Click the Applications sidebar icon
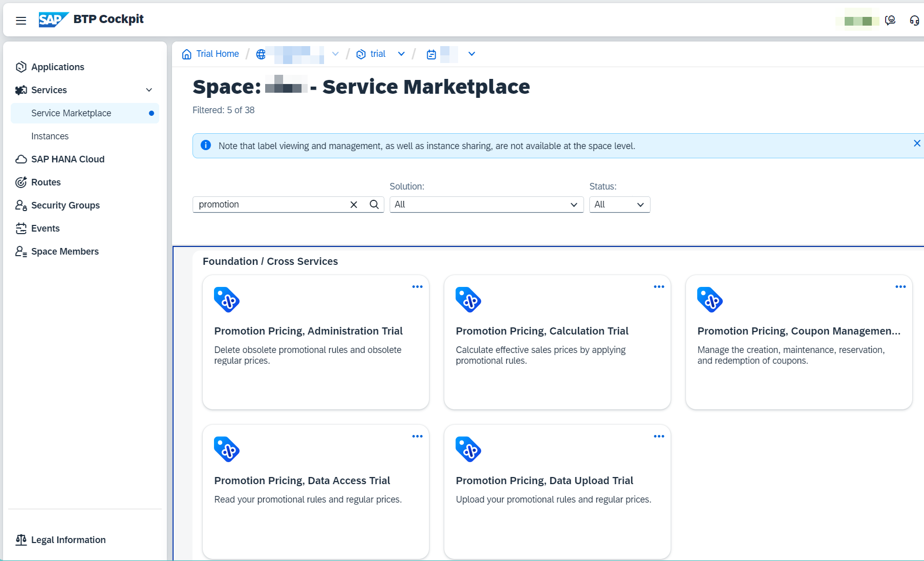This screenshot has height=561, width=924. (x=21, y=67)
